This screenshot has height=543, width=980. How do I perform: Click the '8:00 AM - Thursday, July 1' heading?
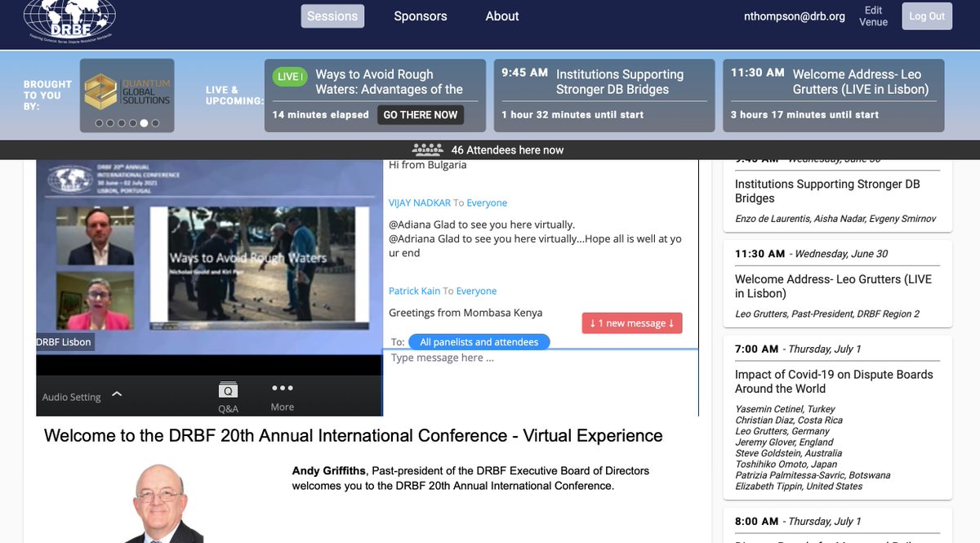798,521
